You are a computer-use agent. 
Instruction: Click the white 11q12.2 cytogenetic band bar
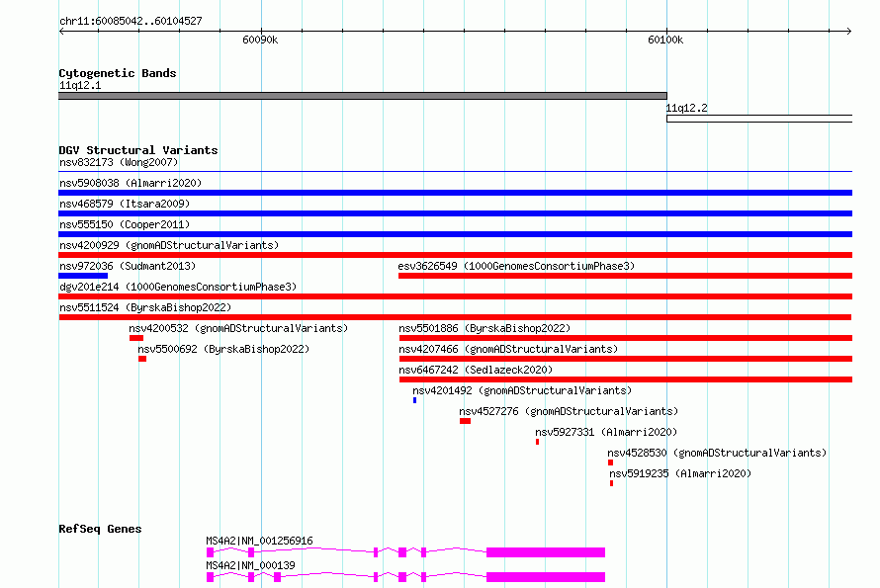(x=759, y=119)
